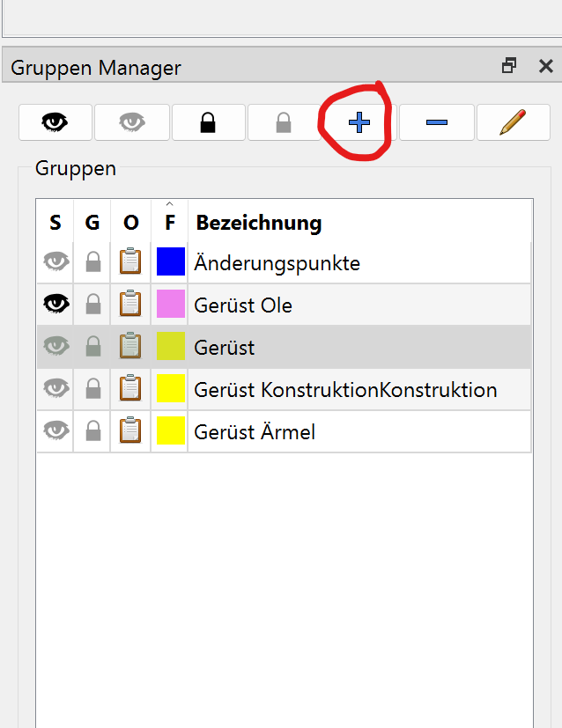
Task: Sort groups by the F column header
Action: click(170, 223)
